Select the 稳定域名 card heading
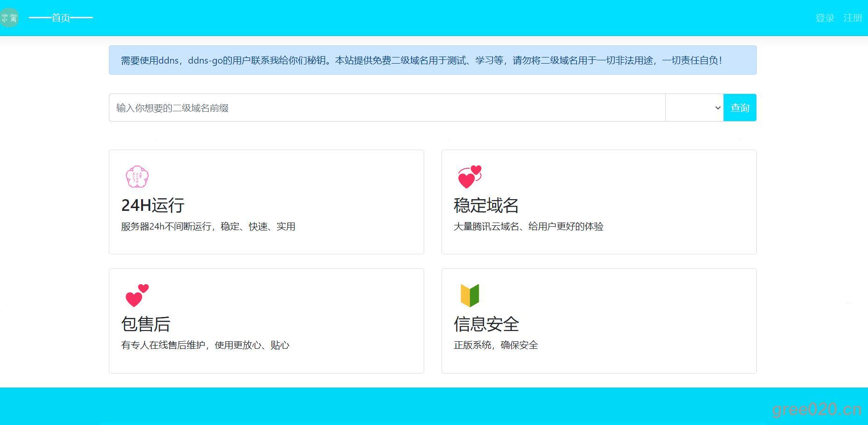This screenshot has width=868, height=425. [486, 205]
